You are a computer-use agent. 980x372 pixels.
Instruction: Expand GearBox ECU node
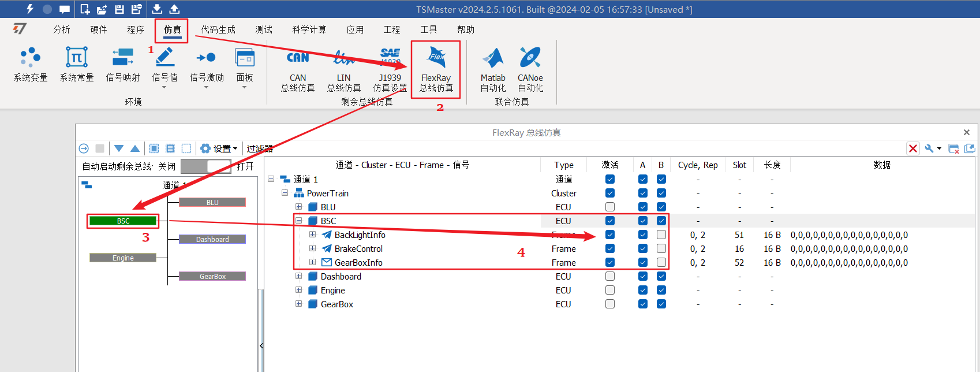click(299, 304)
